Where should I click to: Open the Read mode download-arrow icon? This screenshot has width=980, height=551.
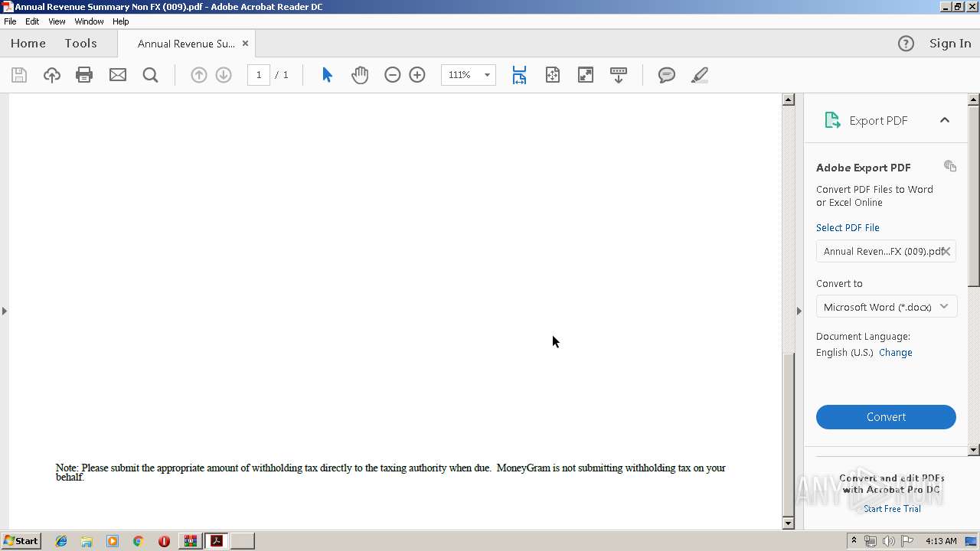619,75
